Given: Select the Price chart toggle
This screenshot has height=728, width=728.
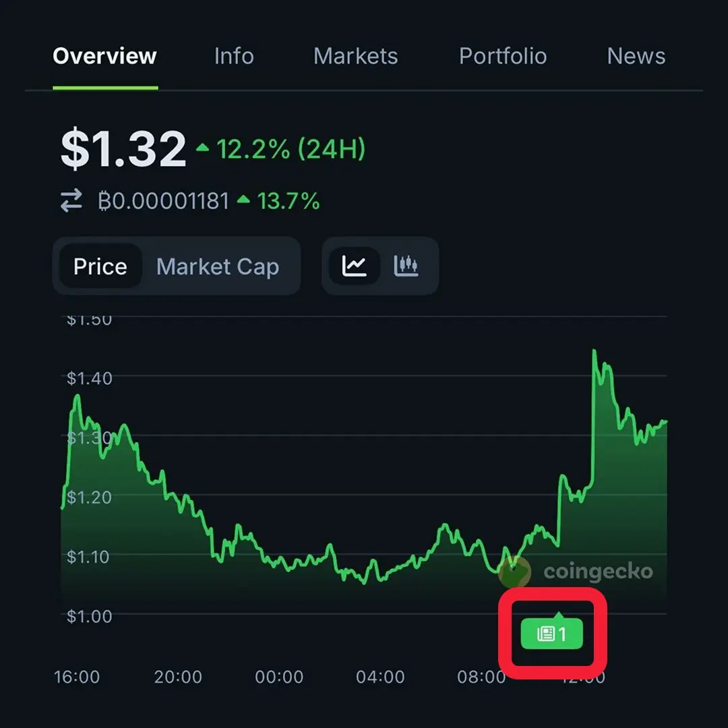Looking at the screenshot, I should (100, 266).
